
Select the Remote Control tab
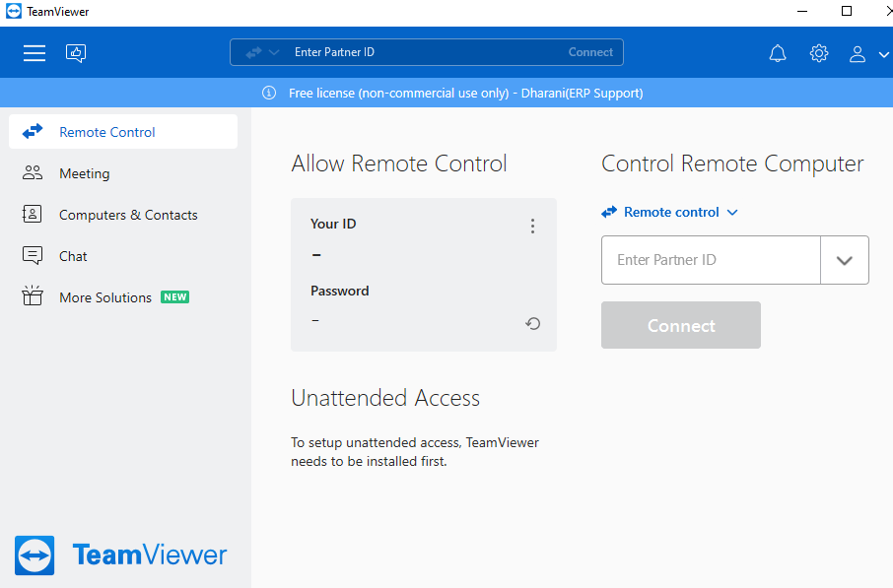123,132
